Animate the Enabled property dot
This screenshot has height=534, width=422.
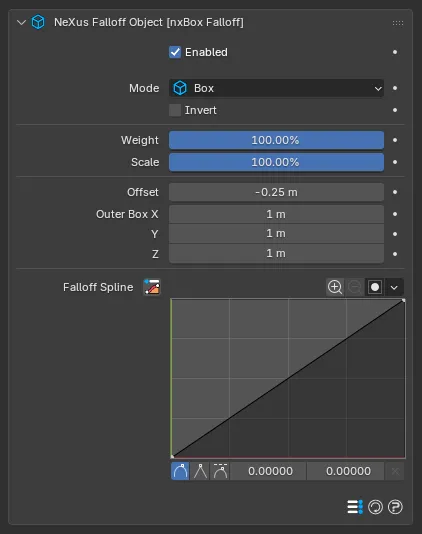click(x=395, y=52)
